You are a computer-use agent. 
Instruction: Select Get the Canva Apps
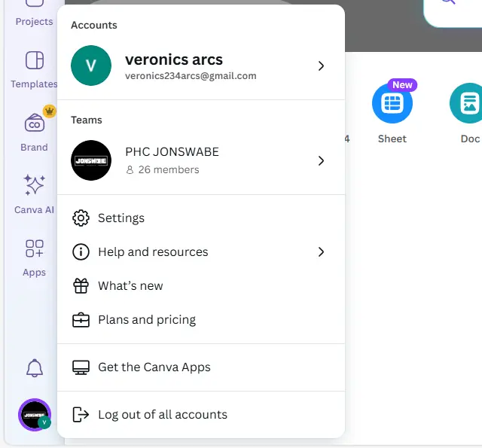click(201, 367)
